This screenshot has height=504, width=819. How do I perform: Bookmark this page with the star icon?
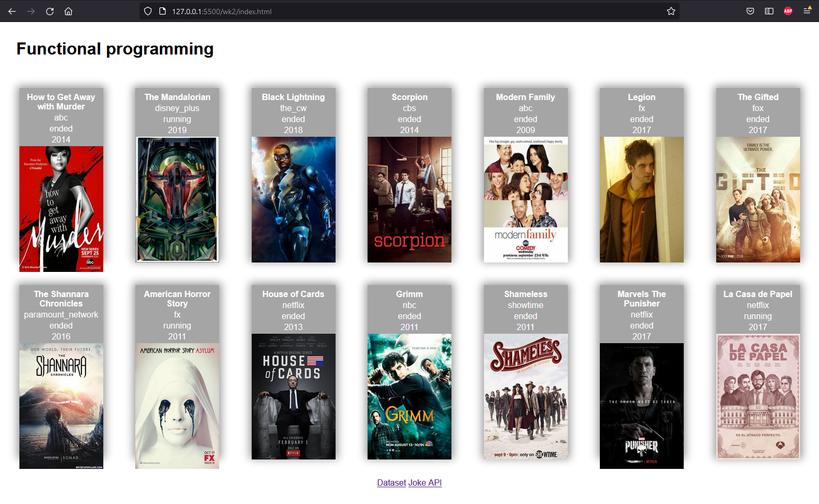coord(671,11)
